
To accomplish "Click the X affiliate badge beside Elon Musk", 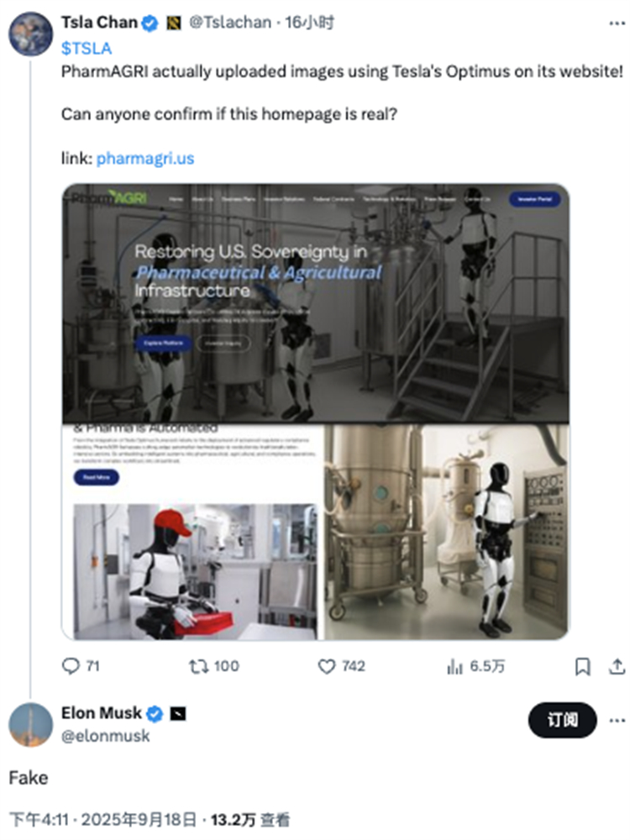I will click(178, 714).
